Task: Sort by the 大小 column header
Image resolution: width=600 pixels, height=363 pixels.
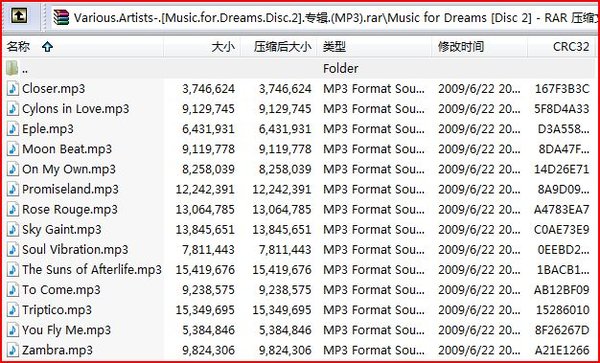Action: point(202,47)
